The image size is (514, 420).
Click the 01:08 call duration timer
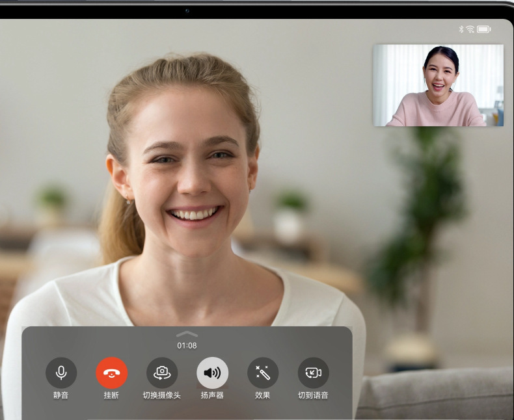pos(187,345)
